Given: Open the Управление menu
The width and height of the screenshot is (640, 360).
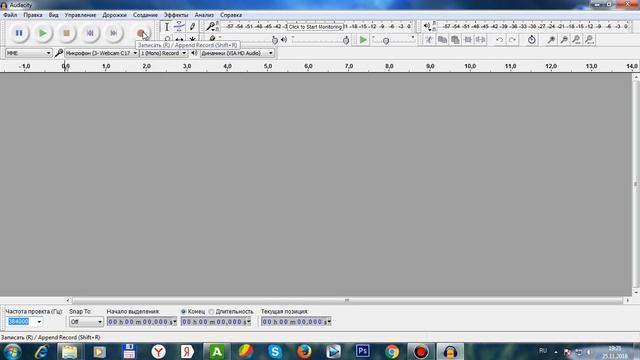Looking at the screenshot, I should [80, 15].
